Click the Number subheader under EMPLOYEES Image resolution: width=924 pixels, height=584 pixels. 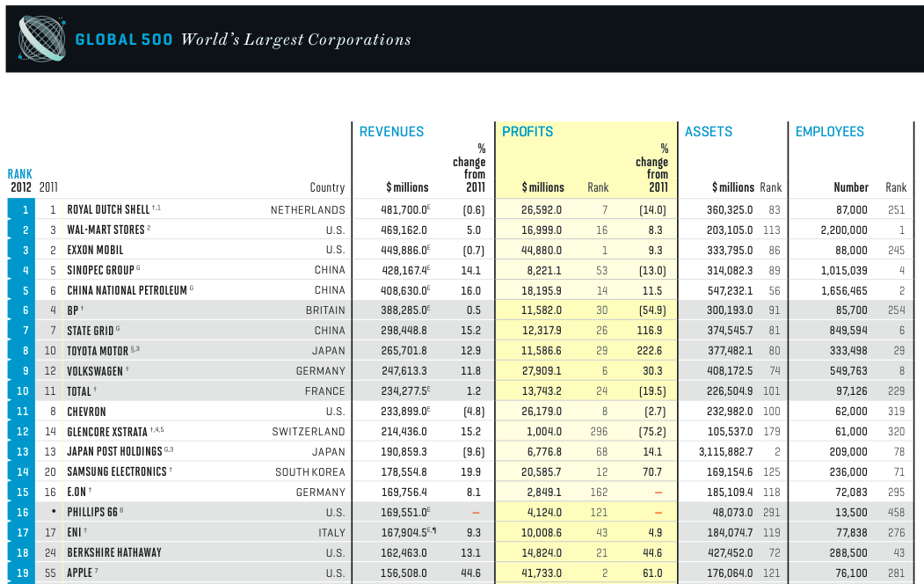coord(851,187)
